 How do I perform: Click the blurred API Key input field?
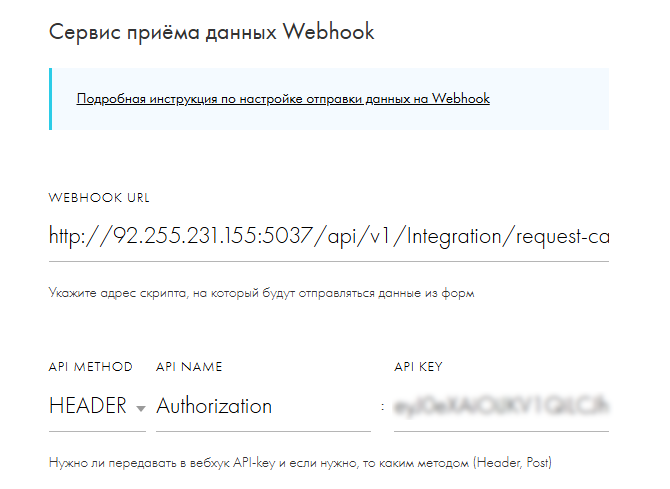click(x=500, y=406)
